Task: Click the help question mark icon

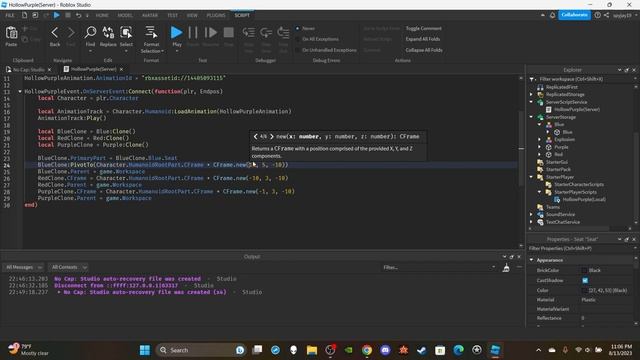Action: click(598, 15)
